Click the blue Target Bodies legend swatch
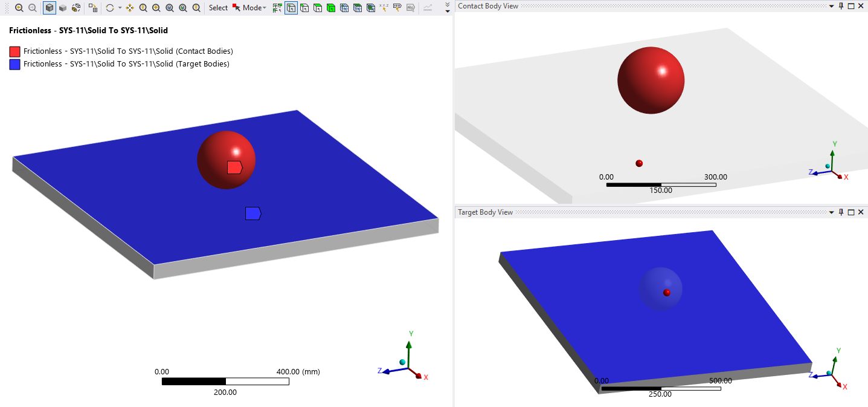868x407 pixels. pyautogui.click(x=14, y=64)
